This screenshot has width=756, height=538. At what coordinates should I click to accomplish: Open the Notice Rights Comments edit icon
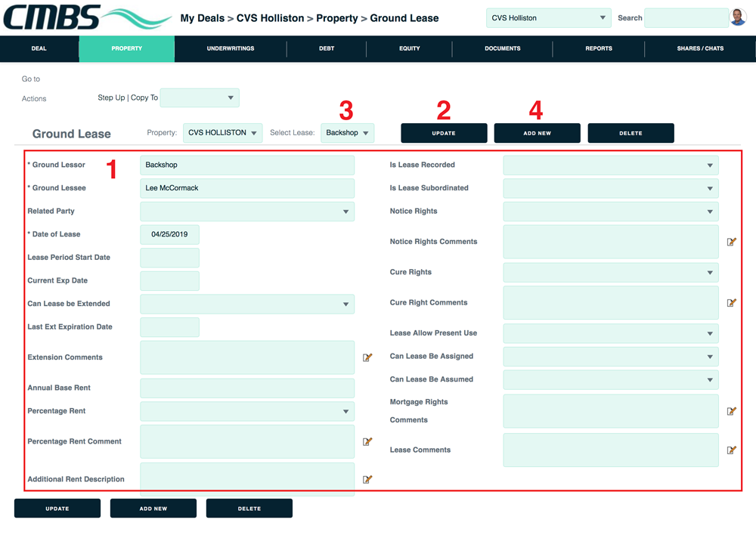click(731, 242)
